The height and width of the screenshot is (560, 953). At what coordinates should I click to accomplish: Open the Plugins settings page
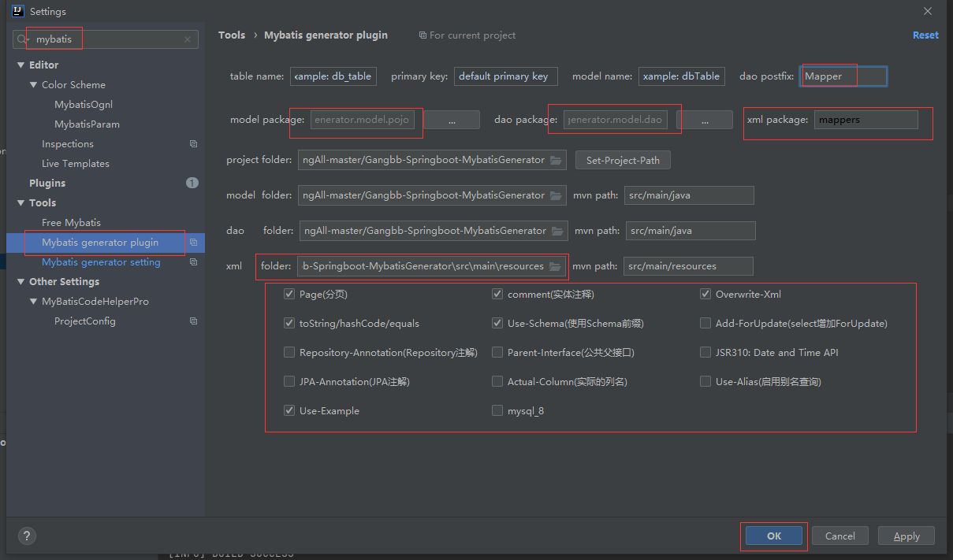47,183
